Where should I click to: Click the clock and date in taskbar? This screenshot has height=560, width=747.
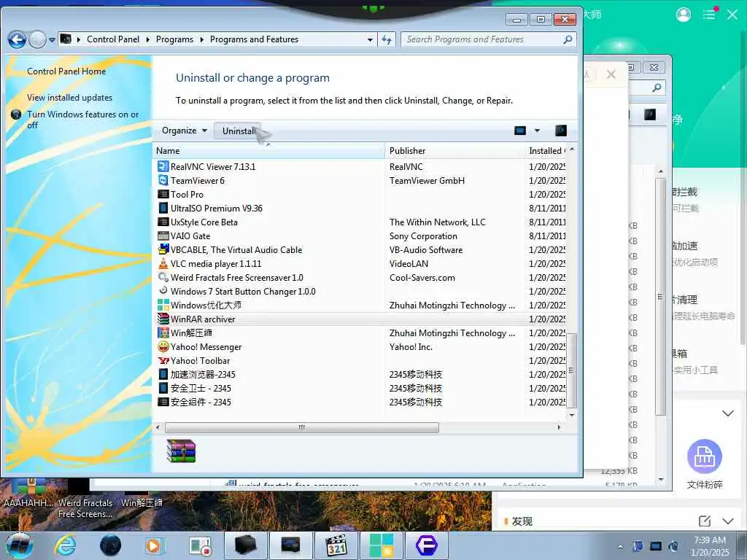pos(710,546)
